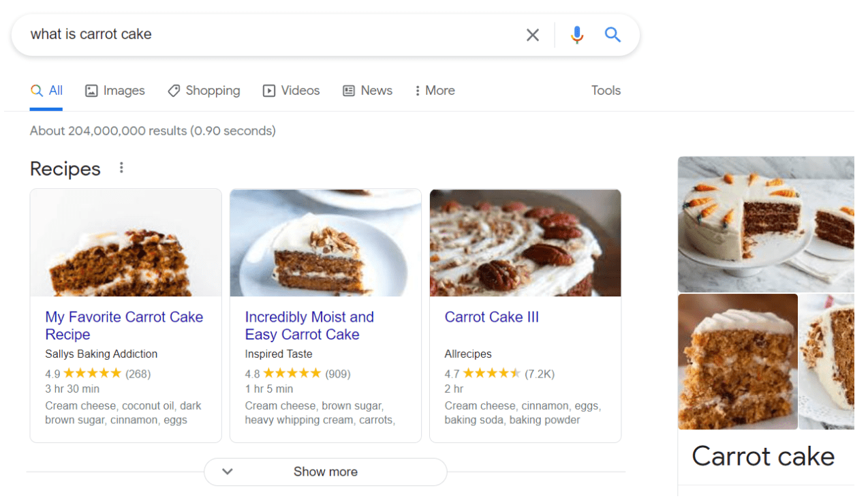Screen dimensions: 868x503
Task: Start voice search with the microphone icon
Action: click(x=577, y=35)
